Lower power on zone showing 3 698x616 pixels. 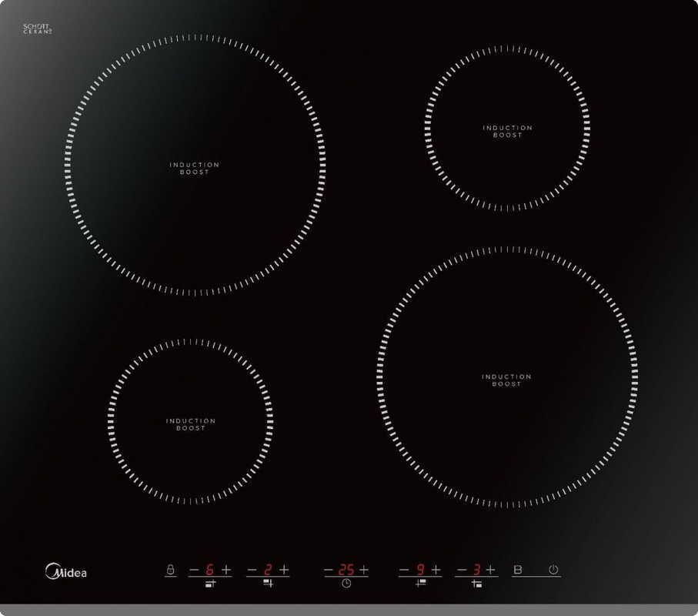[x=462, y=570]
